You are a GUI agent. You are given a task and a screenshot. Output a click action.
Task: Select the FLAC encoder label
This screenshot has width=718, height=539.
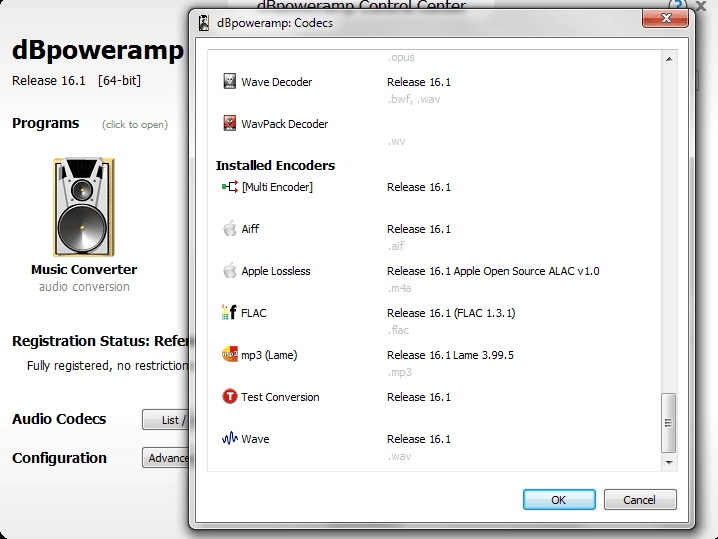click(x=254, y=313)
